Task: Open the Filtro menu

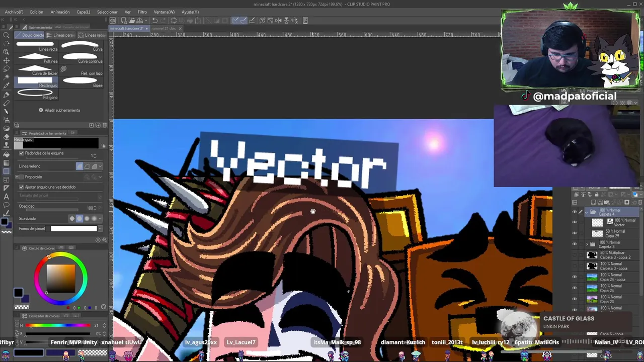Action: tap(142, 12)
